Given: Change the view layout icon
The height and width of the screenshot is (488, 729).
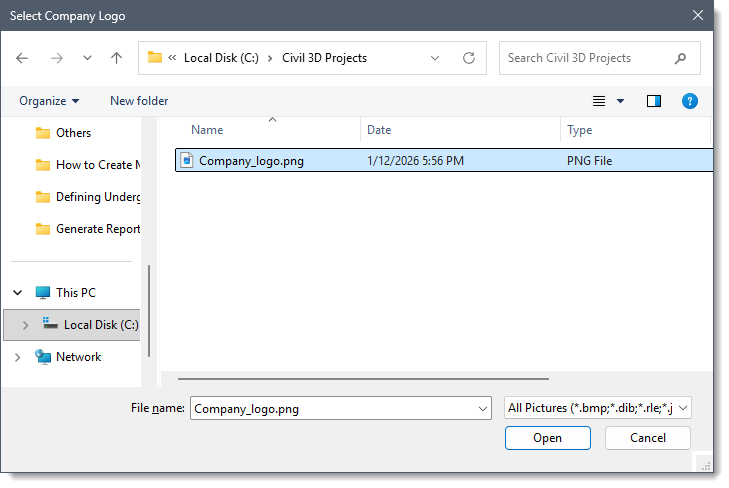Looking at the screenshot, I should tap(599, 101).
